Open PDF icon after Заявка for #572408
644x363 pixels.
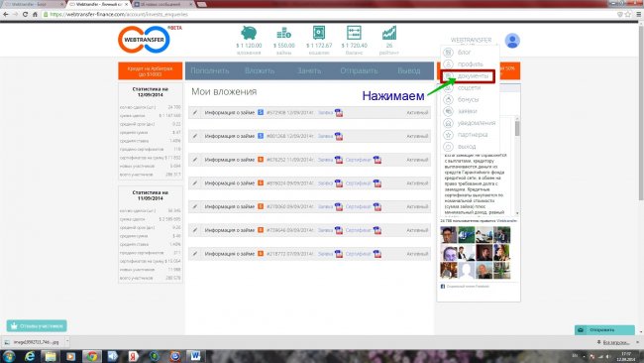point(339,113)
